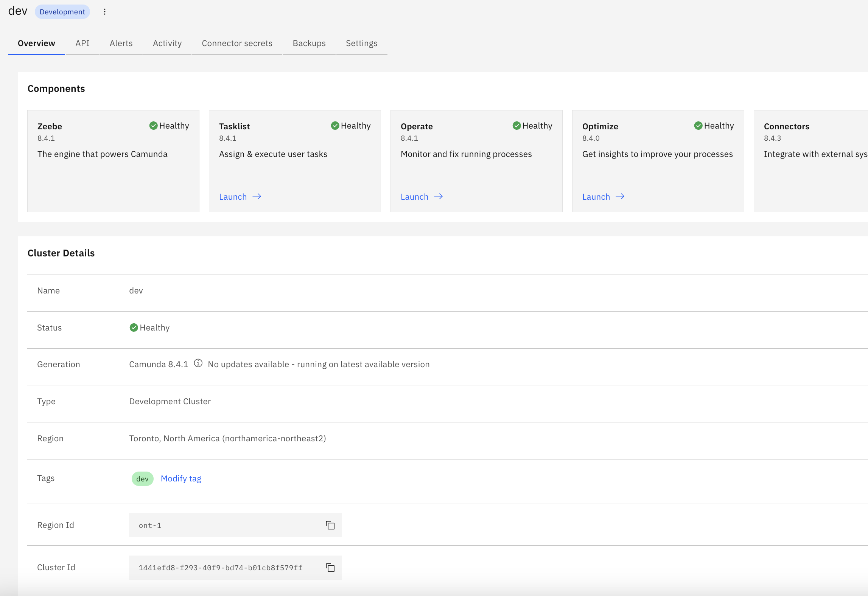Open the Backups tab
Screen dimensions: 868x596
point(309,43)
